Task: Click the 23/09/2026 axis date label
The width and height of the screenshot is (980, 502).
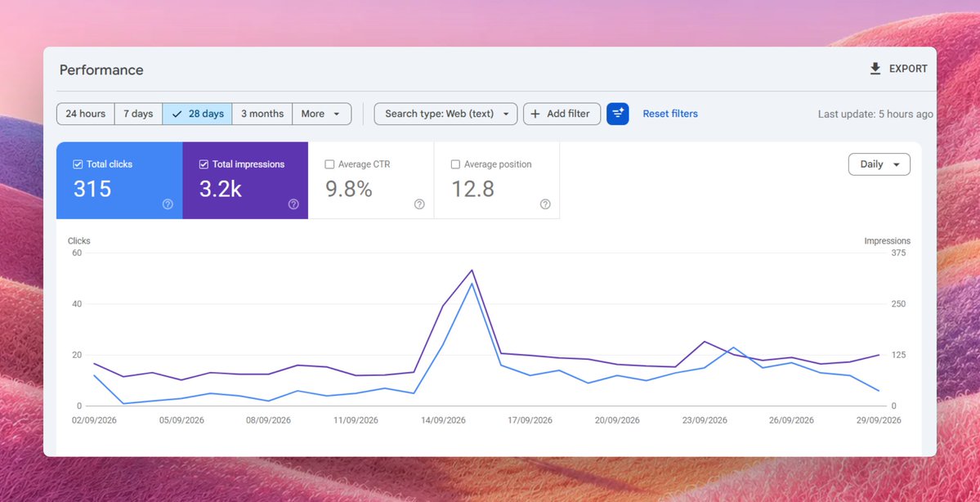Action: [x=705, y=421]
